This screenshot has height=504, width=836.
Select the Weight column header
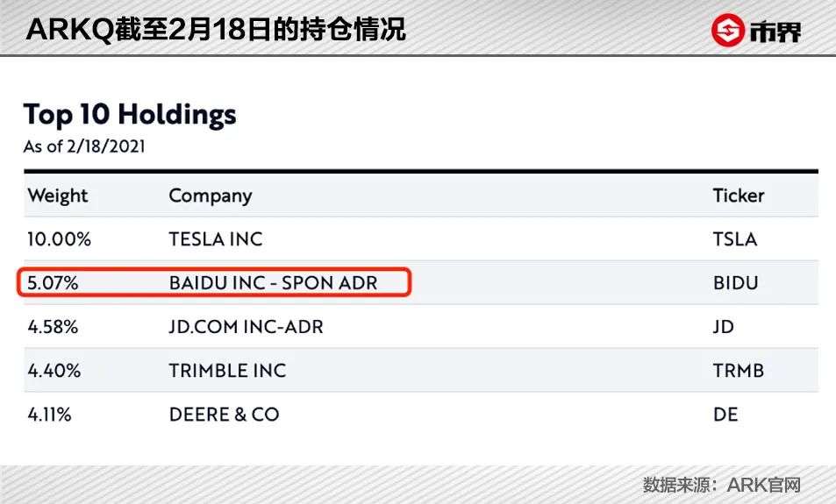click(x=58, y=195)
